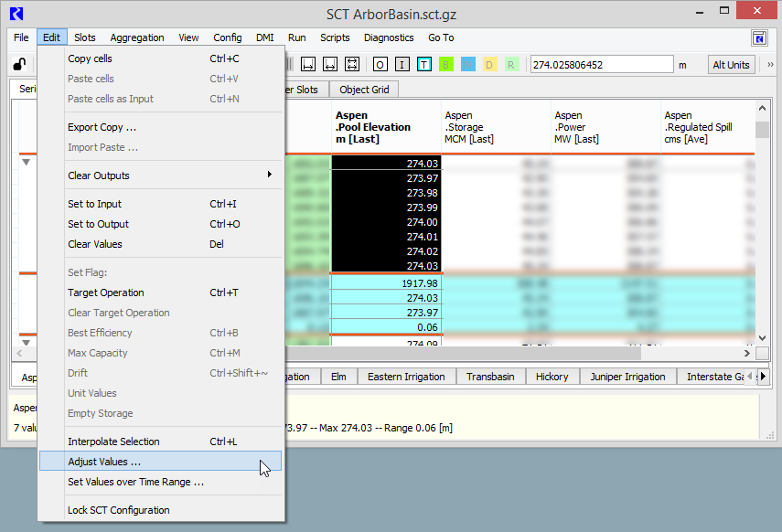Screen dimensions: 782x532
Task: Click the value field showing 274.025806452
Action: coord(599,65)
